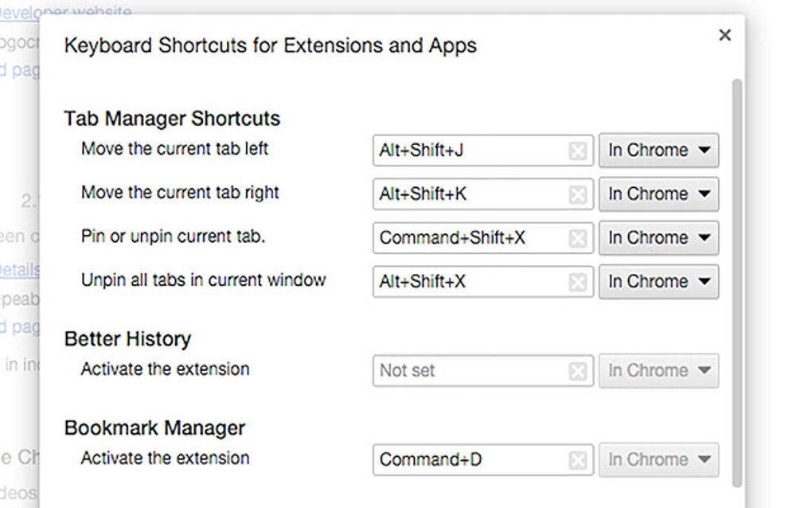The height and width of the screenshot is (508, 812).
Task: Click the details link on the left
Action: (x=18, y=269)
